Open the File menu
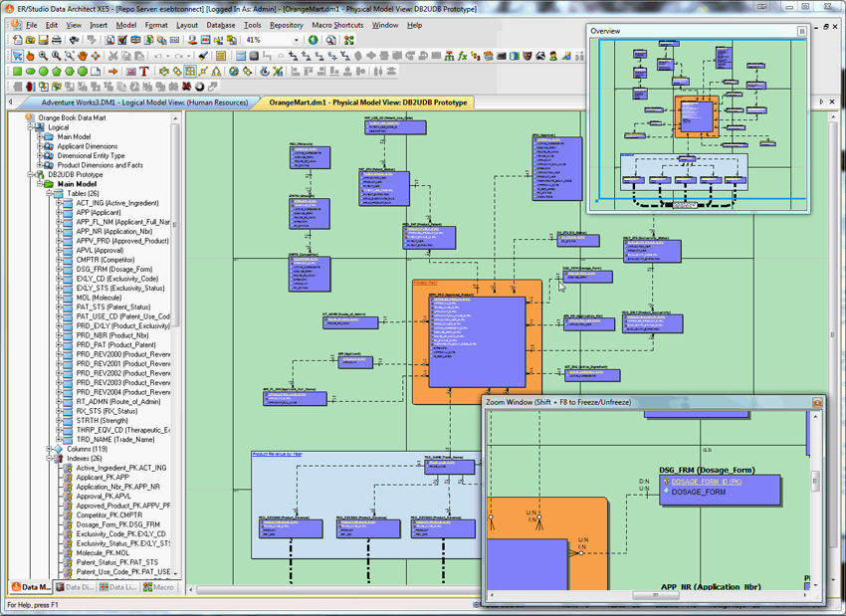This screenshot has width=846, height=616. (x=32, y=25)
